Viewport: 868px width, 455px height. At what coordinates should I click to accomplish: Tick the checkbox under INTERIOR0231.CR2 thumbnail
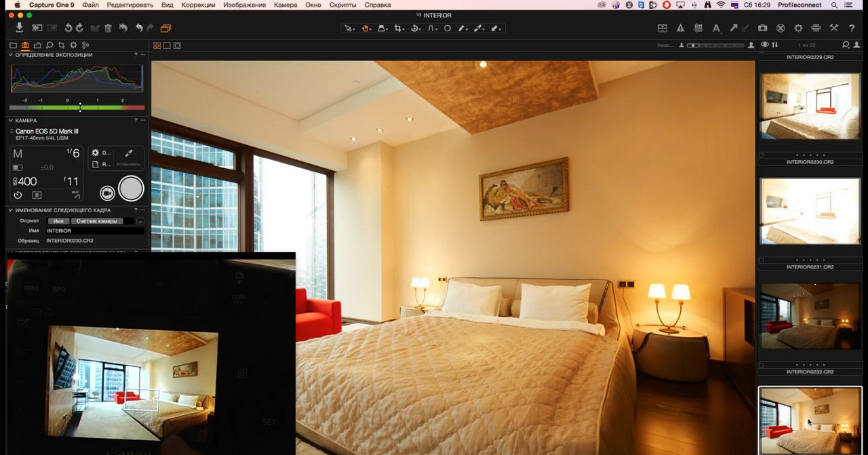(x=762, y=365)
